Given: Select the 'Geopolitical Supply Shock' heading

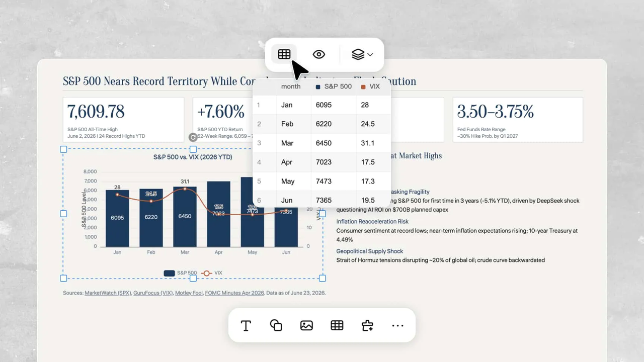Looking at the screenshot, I should click(x=370, y=251).
